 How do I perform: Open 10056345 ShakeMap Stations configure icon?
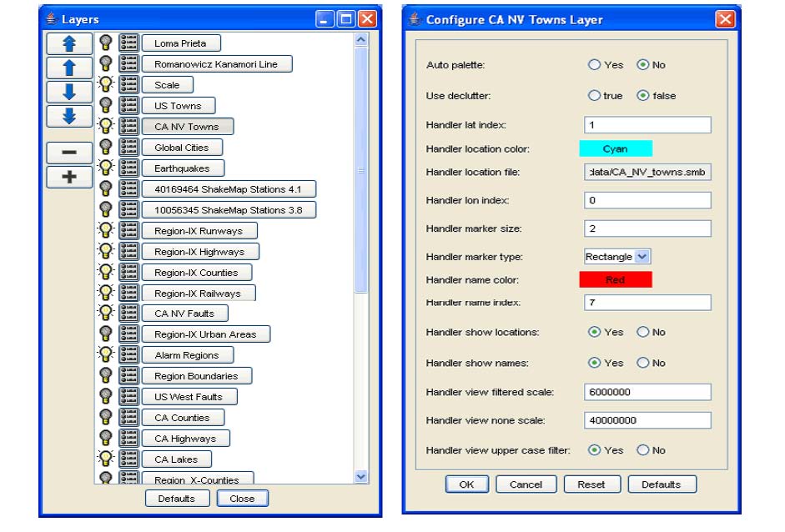pyautogui.click(x=128, y=209)
